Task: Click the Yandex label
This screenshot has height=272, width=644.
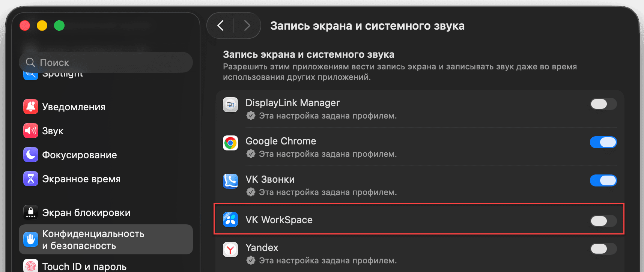Action: point(262,248)
